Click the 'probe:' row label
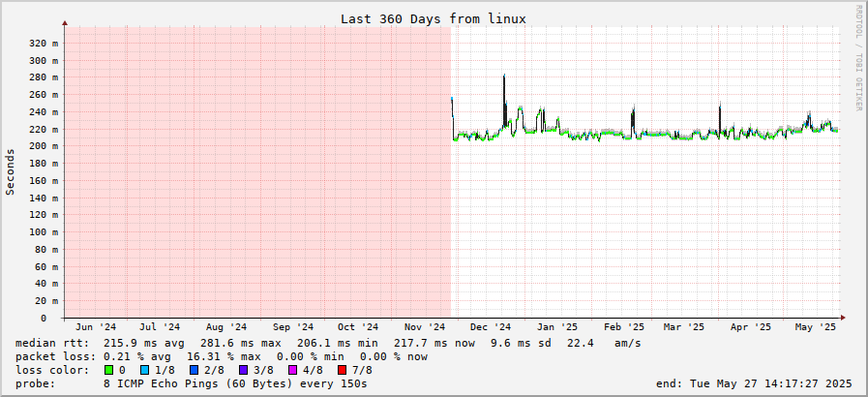This screenshot has height=397, width=868. point(36,383)
